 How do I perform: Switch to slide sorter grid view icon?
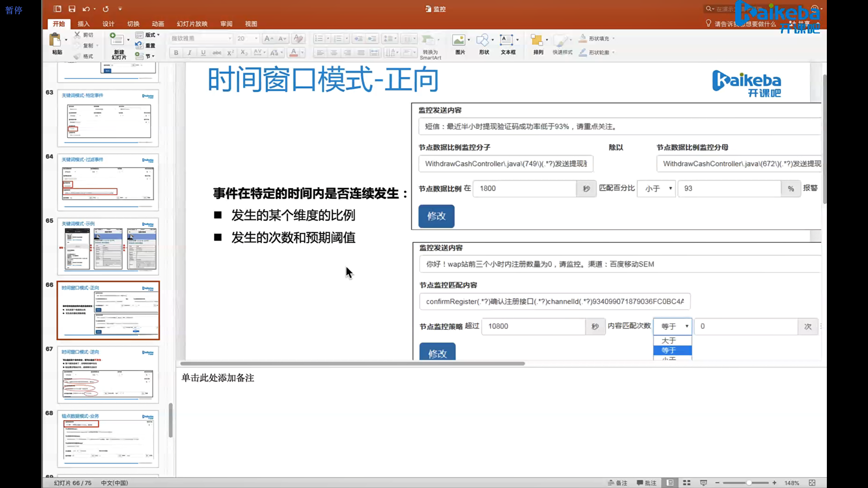(687, 483)
